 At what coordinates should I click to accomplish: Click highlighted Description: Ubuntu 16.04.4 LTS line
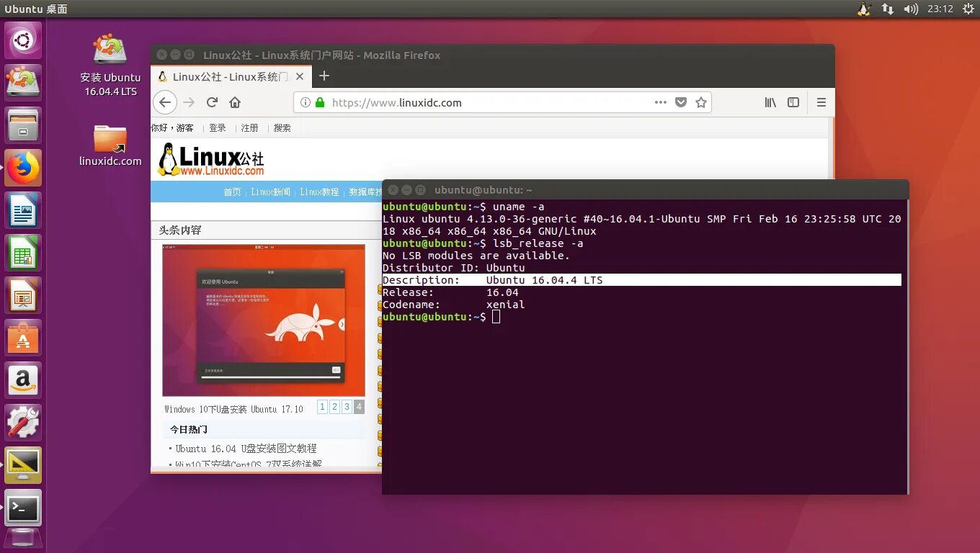click(x=641, y=280)
